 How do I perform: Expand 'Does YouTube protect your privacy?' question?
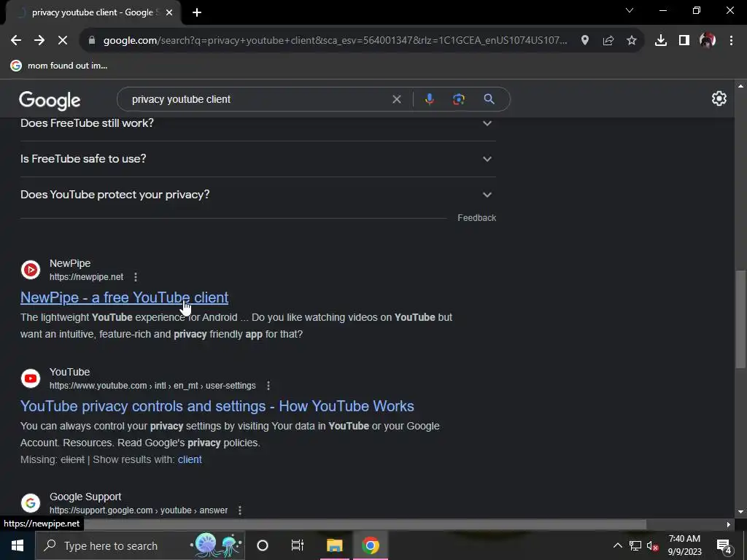click(258, 194)
